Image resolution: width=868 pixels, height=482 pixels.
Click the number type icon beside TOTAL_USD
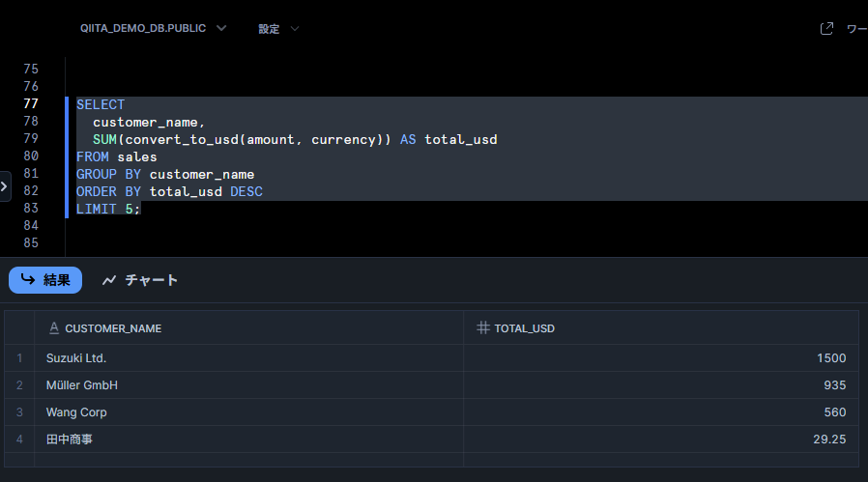(x=482, y=328)
